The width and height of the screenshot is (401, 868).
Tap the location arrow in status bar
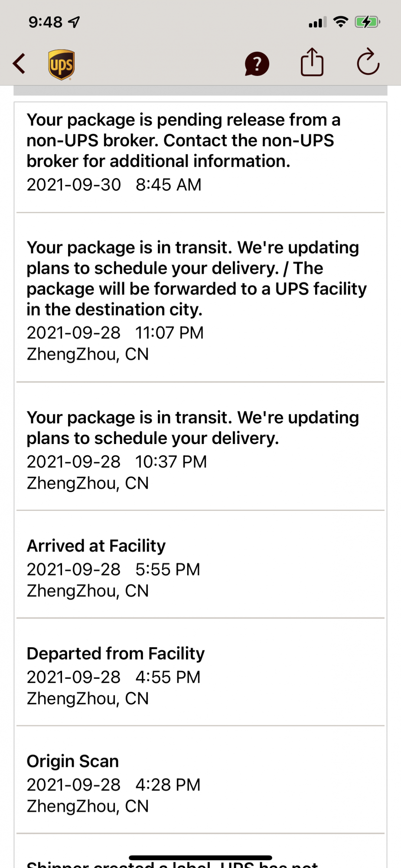(x=75, y=22)
